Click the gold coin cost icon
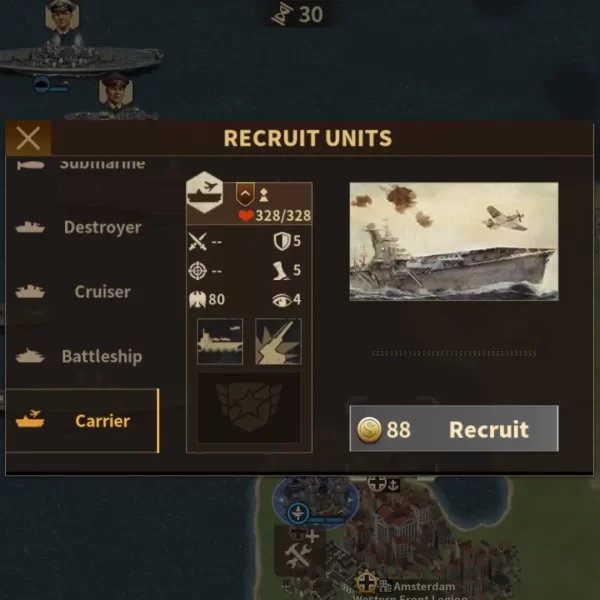 tap(369, 429)
